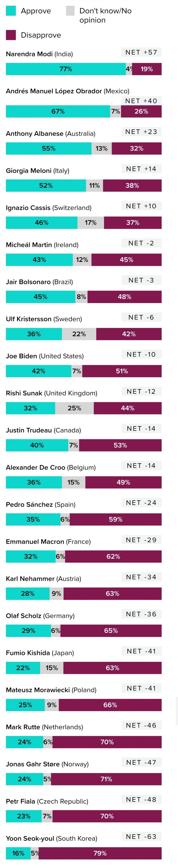Select Pedro Sánchez's 59% disapprove bar

pyautogui.click(x=116, y=519)
